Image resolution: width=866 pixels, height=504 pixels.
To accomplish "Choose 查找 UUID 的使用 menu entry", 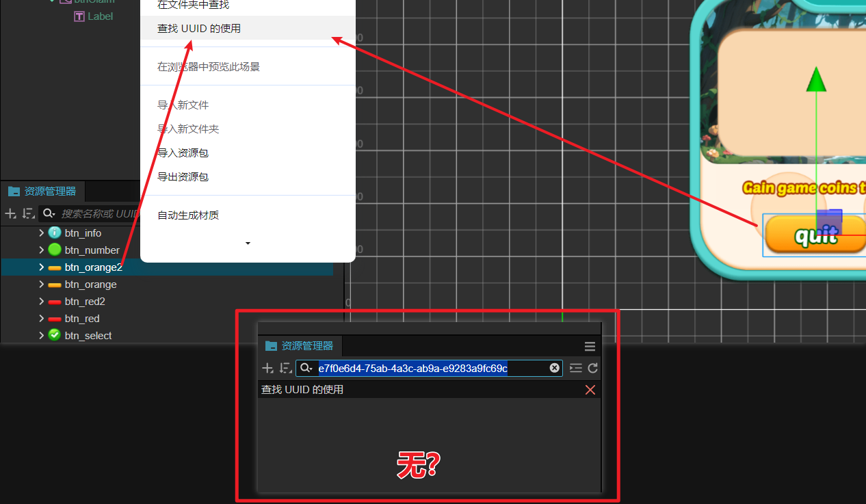I will coord(248,28).
